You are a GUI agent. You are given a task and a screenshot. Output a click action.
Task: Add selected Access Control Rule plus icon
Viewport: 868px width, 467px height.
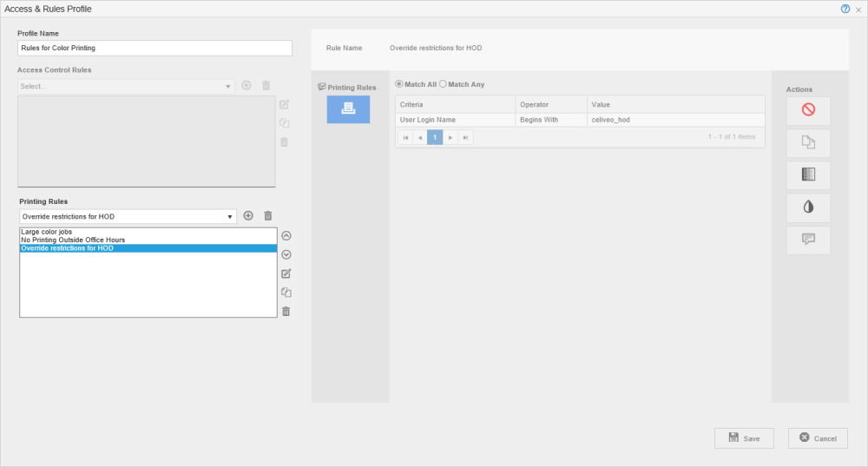tap(247, 85)
